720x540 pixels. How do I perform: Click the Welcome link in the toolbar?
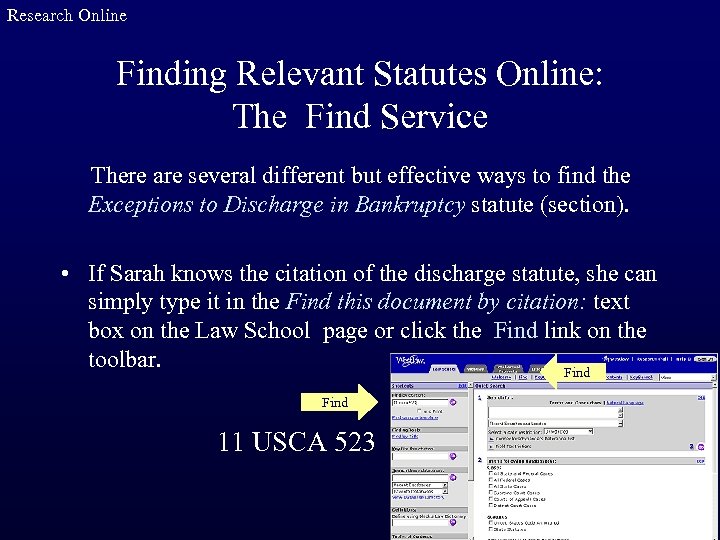pyautogui.click(x=501, y=377)
